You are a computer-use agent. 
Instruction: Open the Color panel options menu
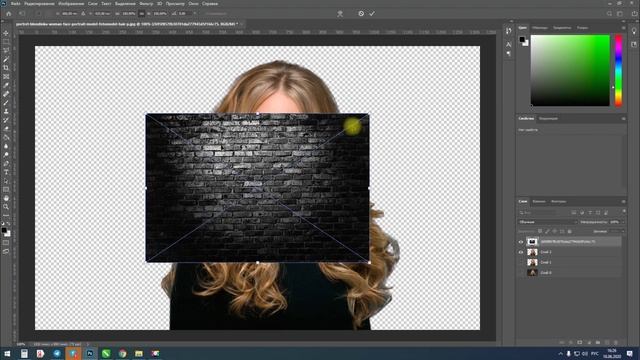[x=623, y=28]
